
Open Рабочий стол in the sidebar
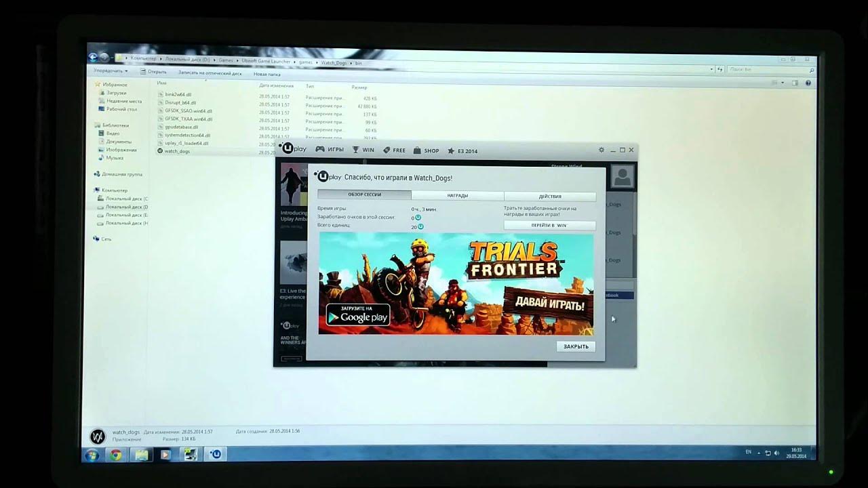tap(118, 109)
